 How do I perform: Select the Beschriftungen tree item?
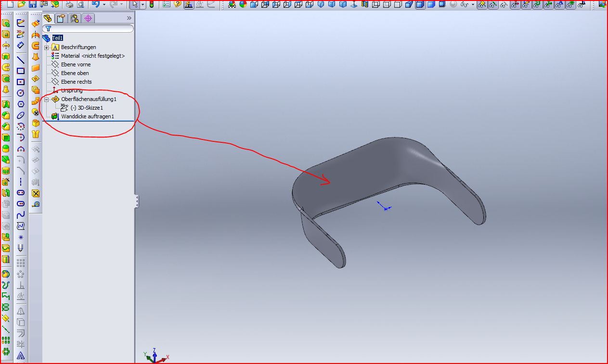(78, 47)
